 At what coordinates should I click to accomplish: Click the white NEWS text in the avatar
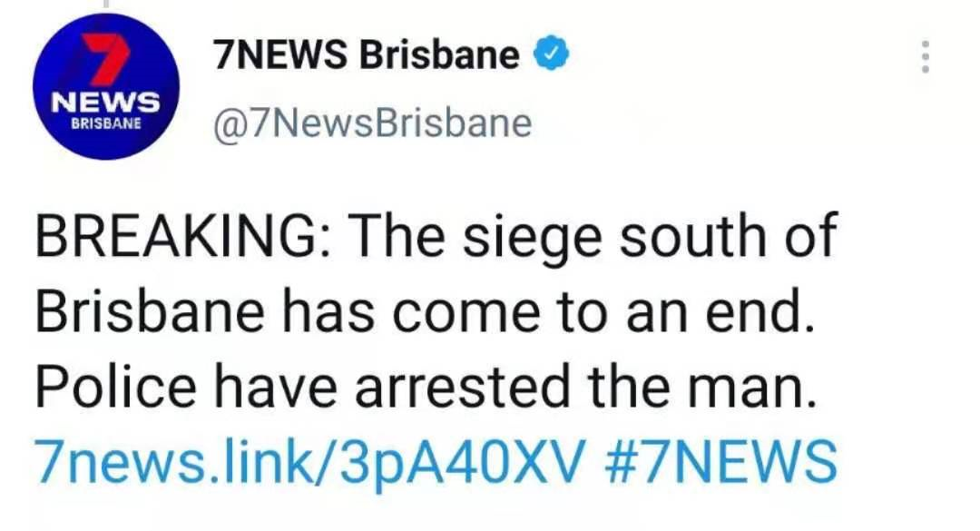coord(105,100)
